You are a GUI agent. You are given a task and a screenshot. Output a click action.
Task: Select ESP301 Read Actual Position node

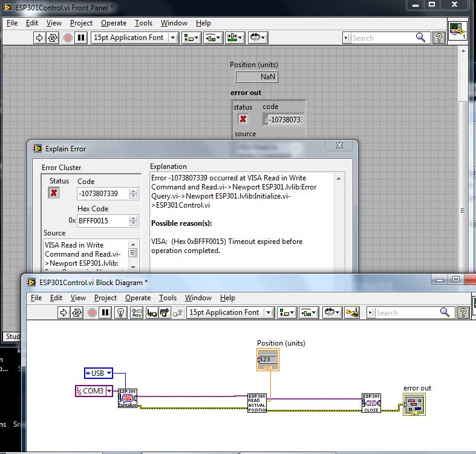click(x=257, y=403)
